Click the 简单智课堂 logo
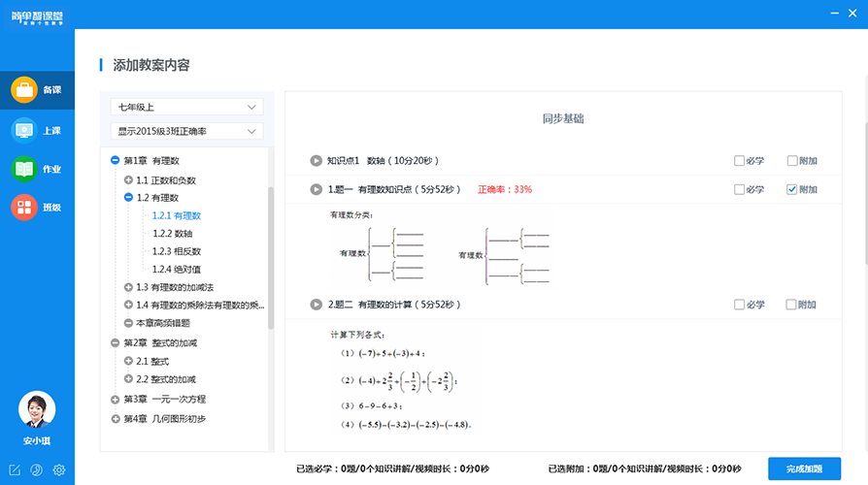 click(37, 17)
